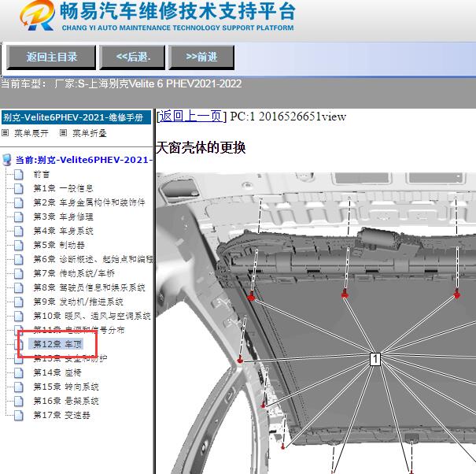Go forward with the >>前进 button
This screenshot has width=476, height=474.
pyautogui.click(x=201, y=57)
